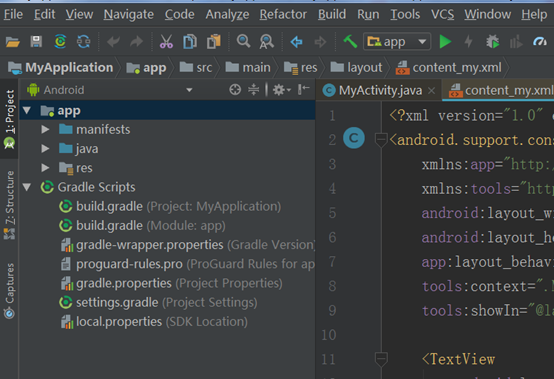This screenshot has height=379, width=554.
Task: Navigate Back with blue arrow
Action: point(296,42)
